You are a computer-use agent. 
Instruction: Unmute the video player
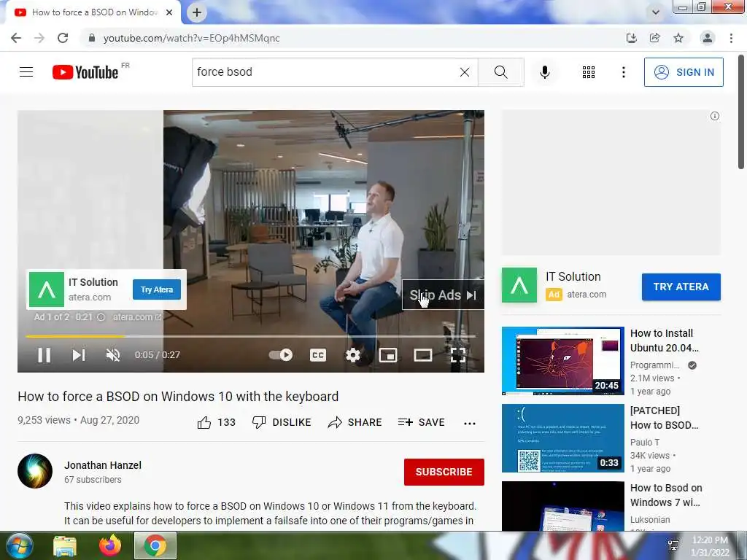pos(113,355)
